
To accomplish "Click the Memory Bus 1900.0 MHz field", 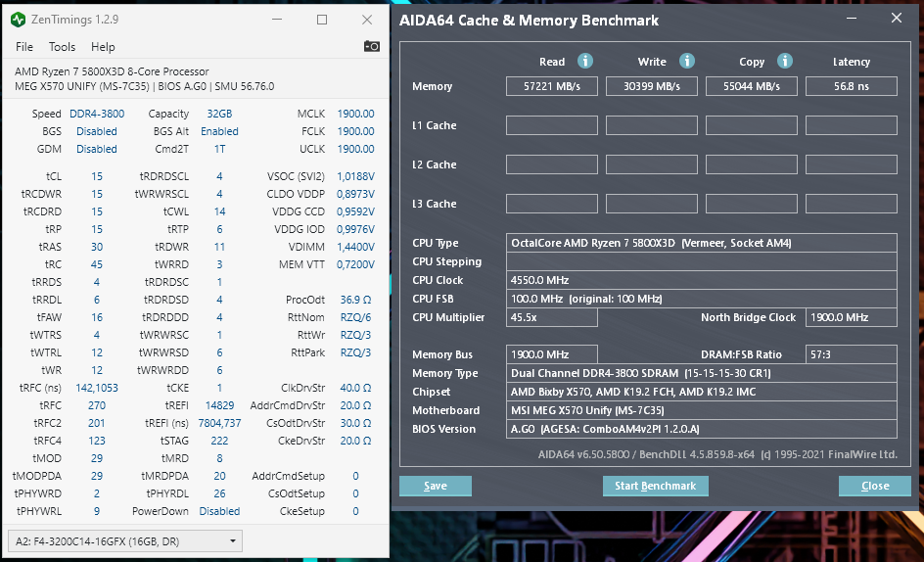I will [x=552, y=354].
